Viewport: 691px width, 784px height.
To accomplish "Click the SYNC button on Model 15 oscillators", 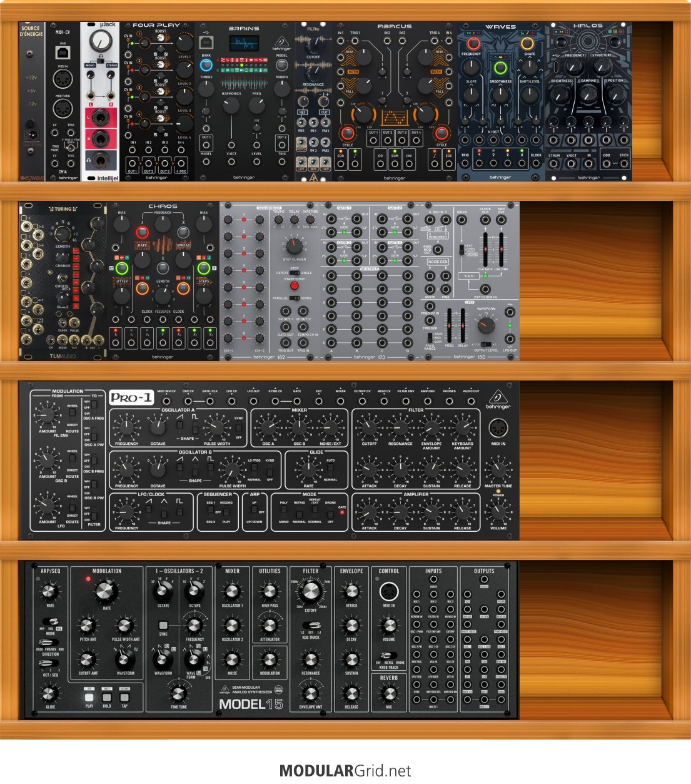I will coord(163,625).
